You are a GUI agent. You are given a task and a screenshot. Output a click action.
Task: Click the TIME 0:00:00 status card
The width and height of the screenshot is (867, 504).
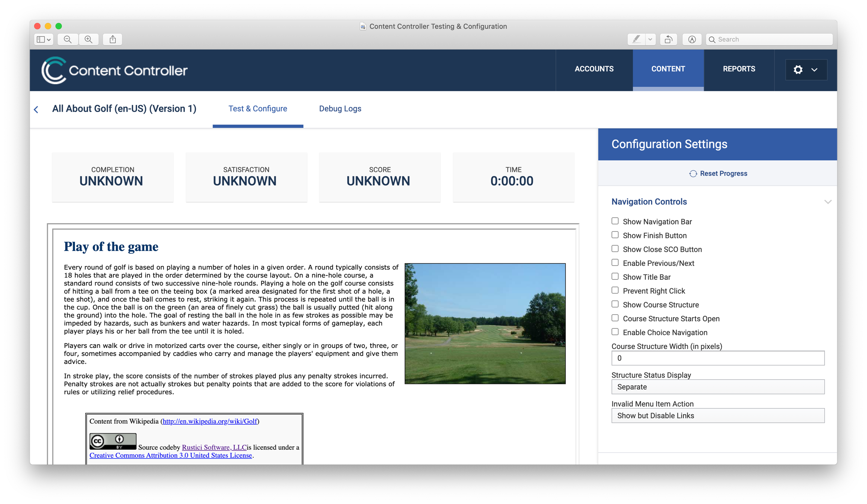[x=513, y=177]
